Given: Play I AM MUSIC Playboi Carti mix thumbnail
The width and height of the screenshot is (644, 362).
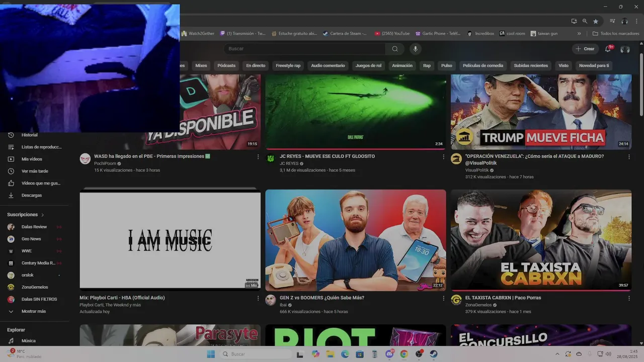Looking at the screenshot, I should (170, 240).
